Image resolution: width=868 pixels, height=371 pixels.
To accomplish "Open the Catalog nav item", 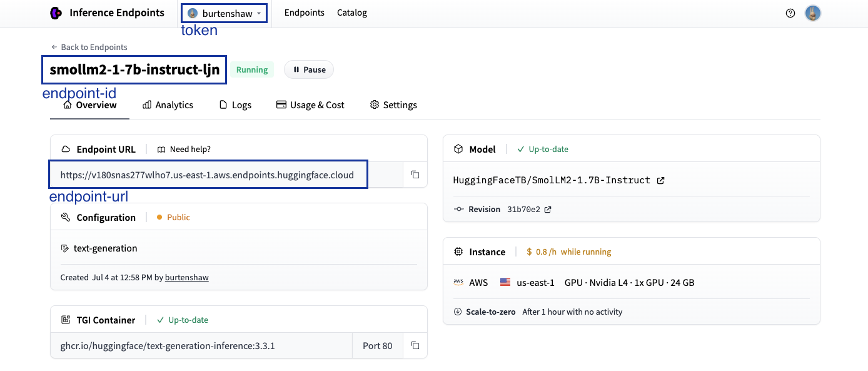I will click(x=352, y=13).
